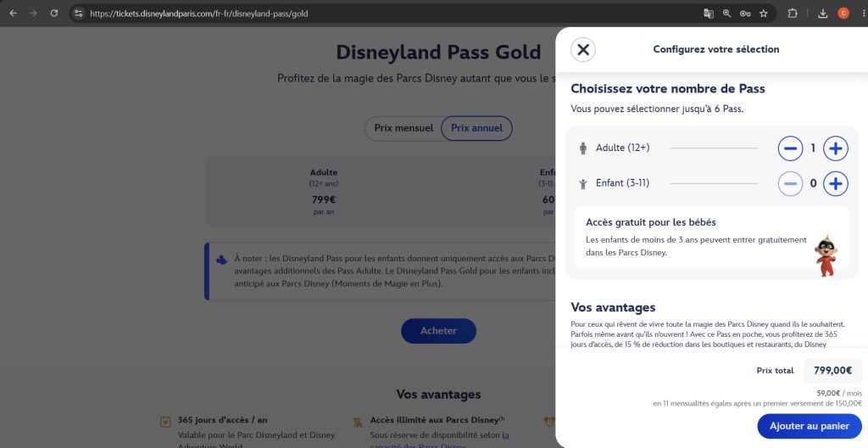Click the child figure icon beside Enfant

click(x=583, y=183)
